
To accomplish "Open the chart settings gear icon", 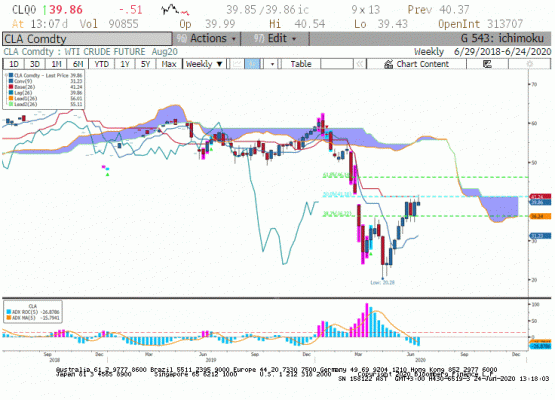I will coord(530,64).
